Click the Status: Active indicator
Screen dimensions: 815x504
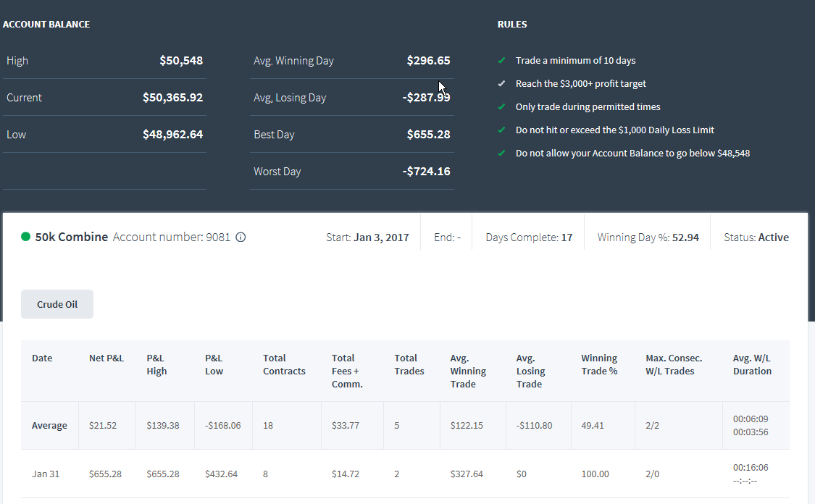pos(756,238)
